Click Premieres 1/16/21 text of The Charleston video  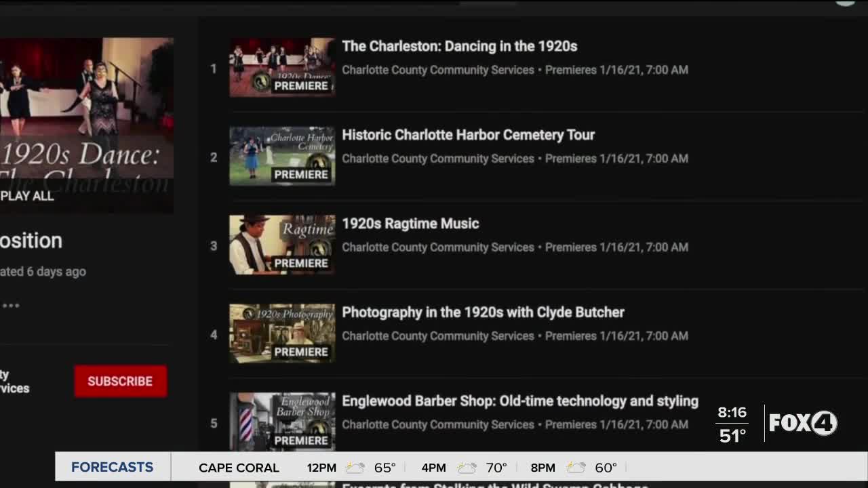point(616,70)
